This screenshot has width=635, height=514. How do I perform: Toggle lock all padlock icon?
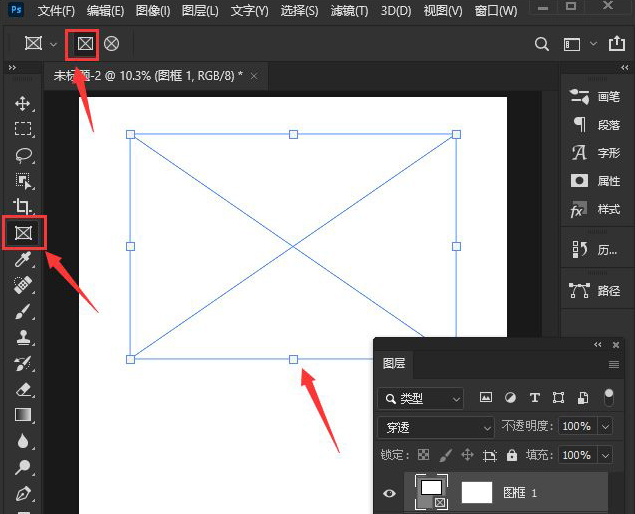click(512, 455)
